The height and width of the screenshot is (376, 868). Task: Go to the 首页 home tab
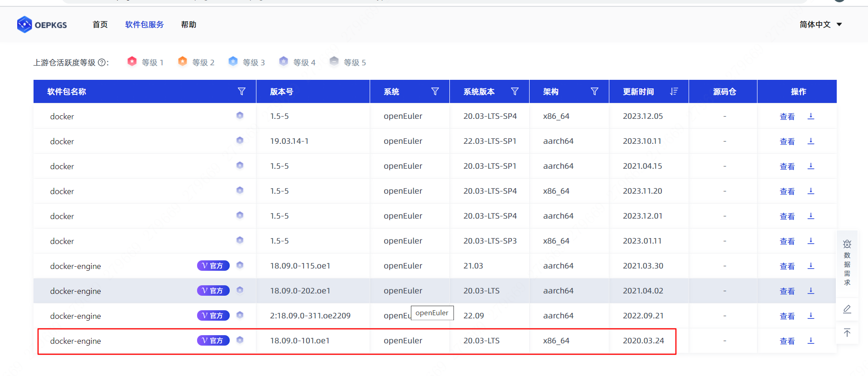[x=100, y=24]
